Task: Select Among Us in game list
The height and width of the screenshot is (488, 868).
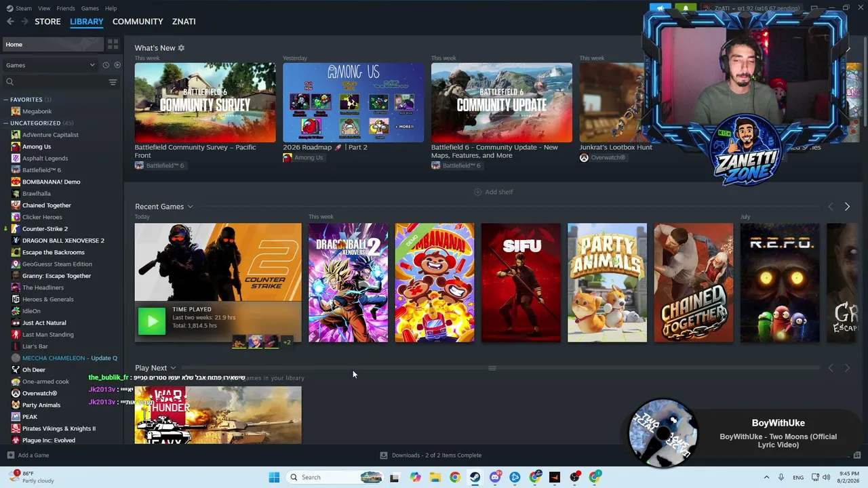Action: coord(37,146)
